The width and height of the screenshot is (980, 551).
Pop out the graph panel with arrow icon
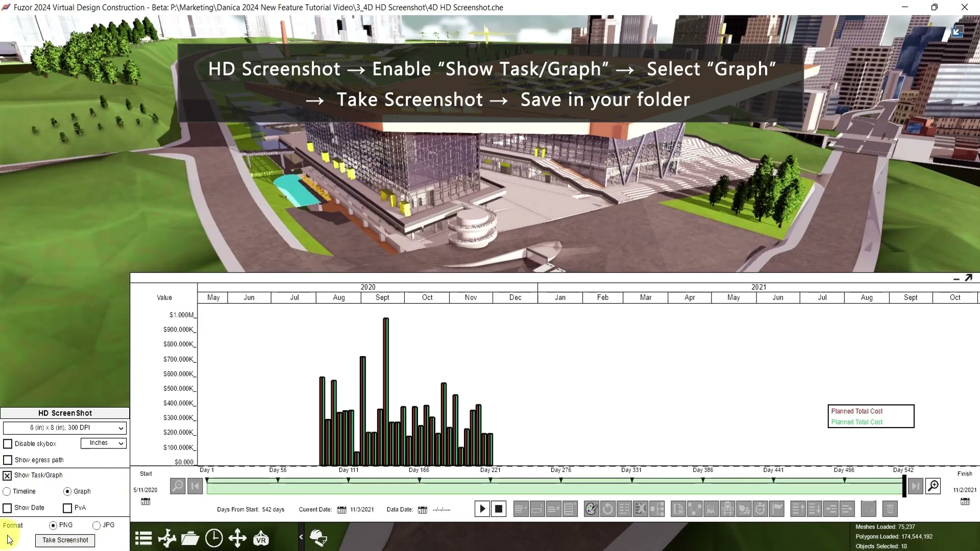pos(968,278)
